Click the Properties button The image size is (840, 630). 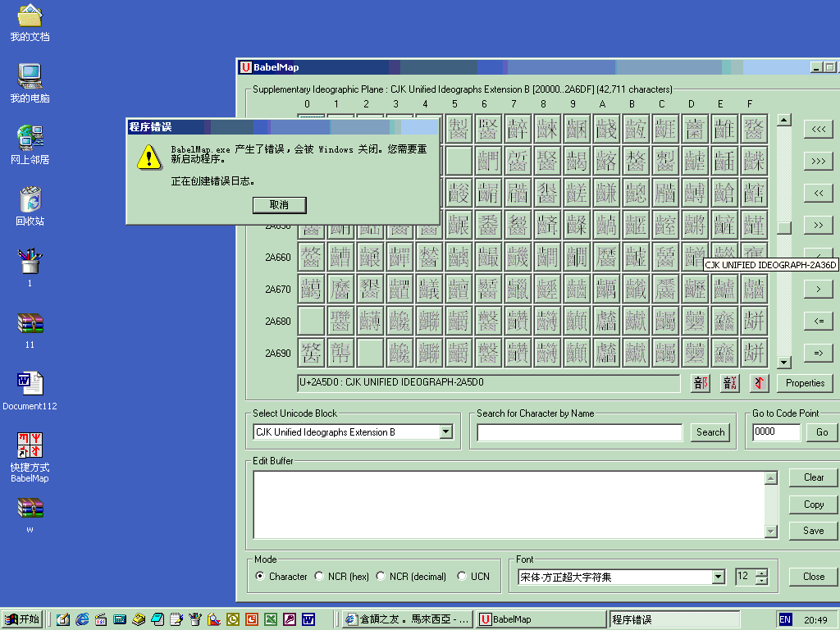[x=805, y=383]
